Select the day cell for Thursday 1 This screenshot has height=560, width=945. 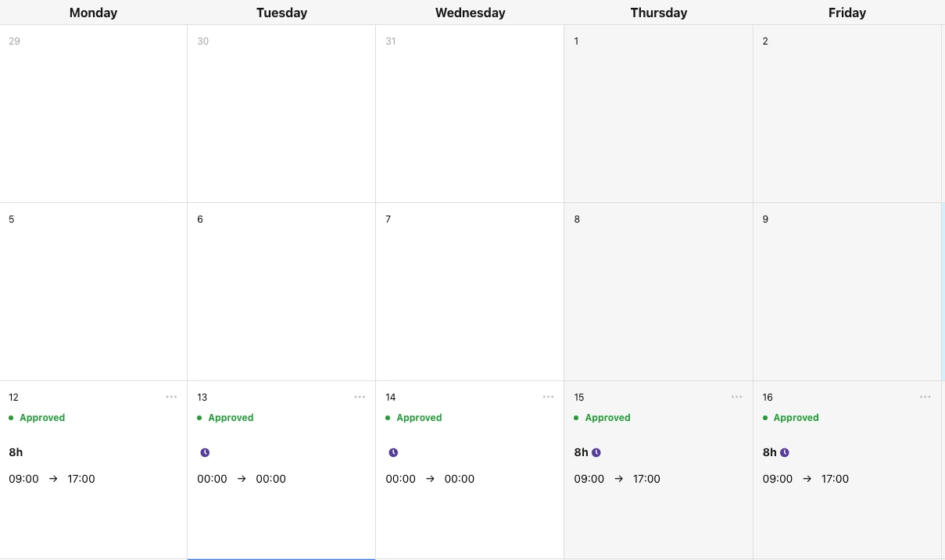658,114
